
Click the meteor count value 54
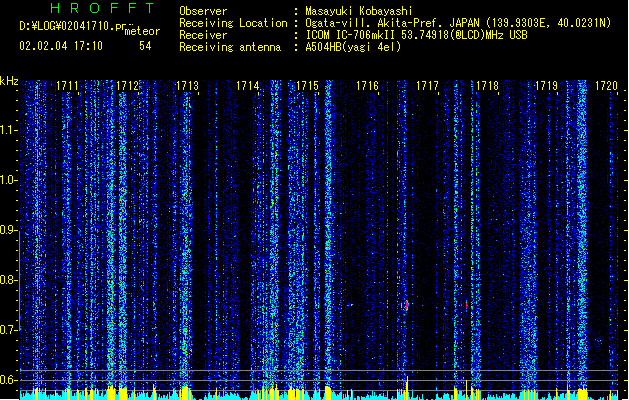point(145,46)
